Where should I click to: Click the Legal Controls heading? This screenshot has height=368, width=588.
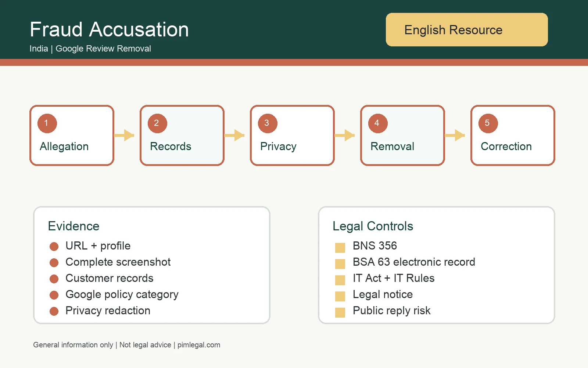[373, 226]
